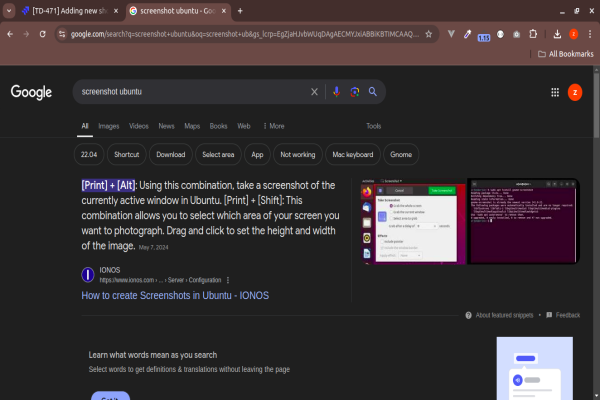Switch to Images results
Viewport: 600px width, 400px height.
(x=109, y=126)
